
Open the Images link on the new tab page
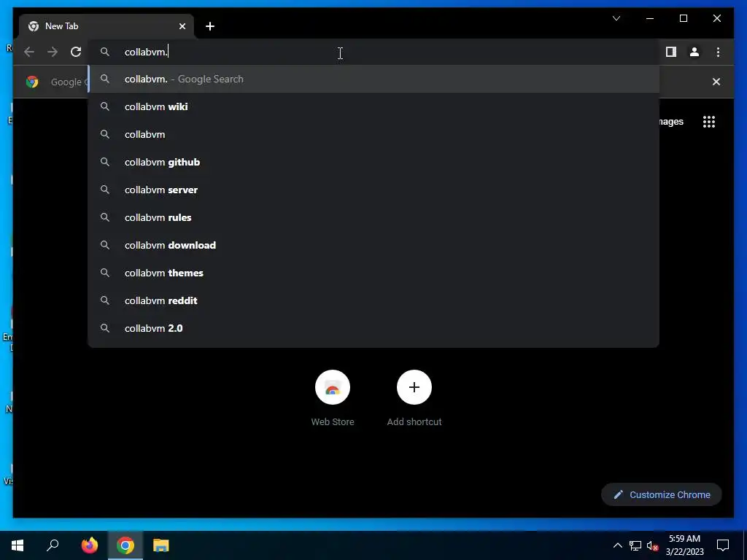[671, 122]
